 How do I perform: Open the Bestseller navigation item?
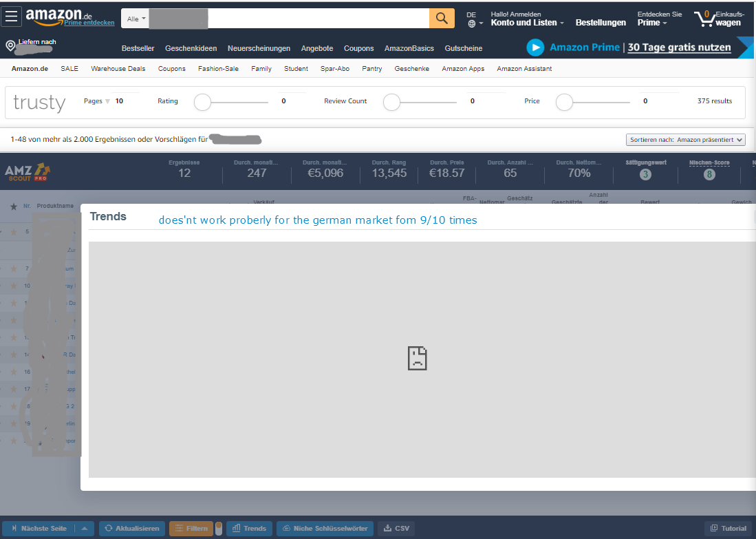coord(138,48)
